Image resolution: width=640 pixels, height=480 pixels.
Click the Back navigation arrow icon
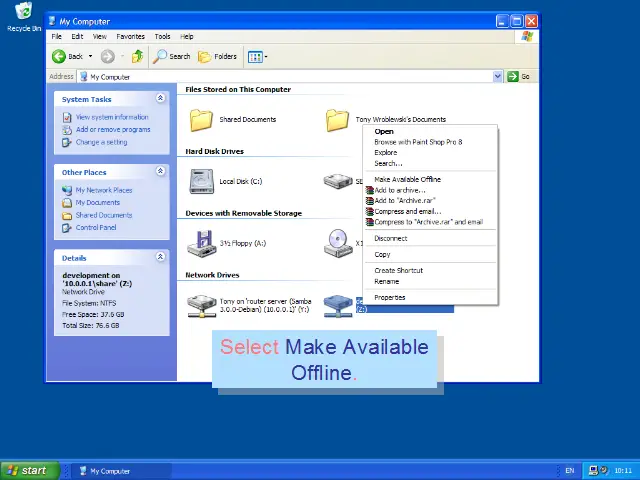[60, 57]
